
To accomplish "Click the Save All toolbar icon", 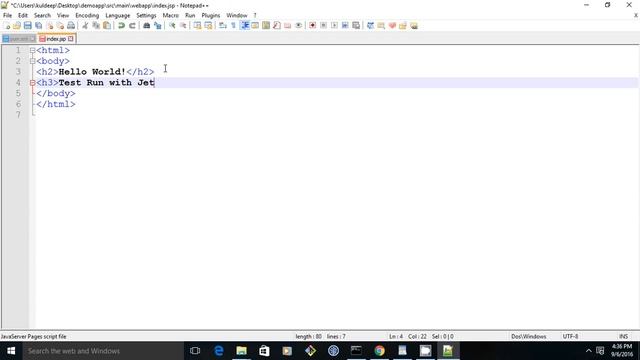I will click(38, 26).
